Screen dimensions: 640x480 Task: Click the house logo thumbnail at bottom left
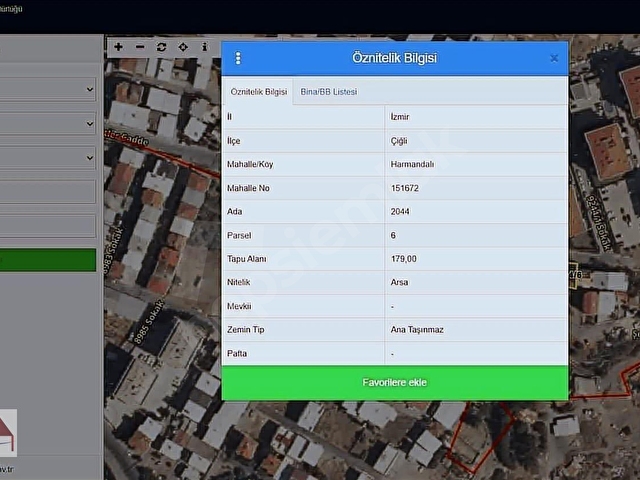tap(8, 433)
